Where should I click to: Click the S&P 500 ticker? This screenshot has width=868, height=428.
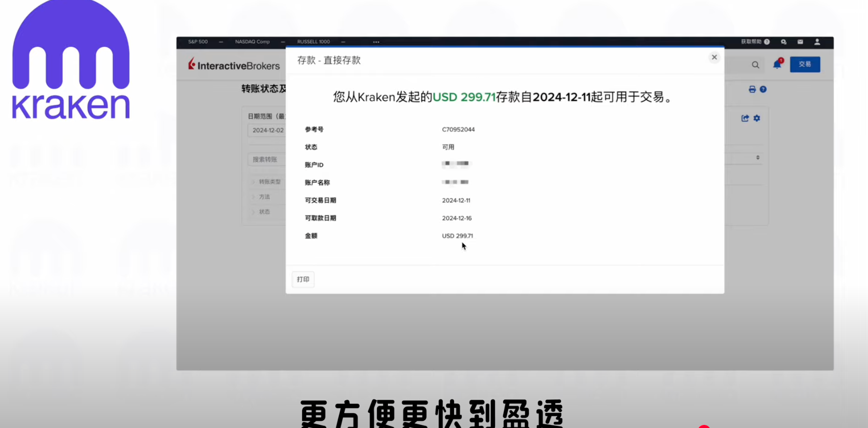click(x=198, y=42)
